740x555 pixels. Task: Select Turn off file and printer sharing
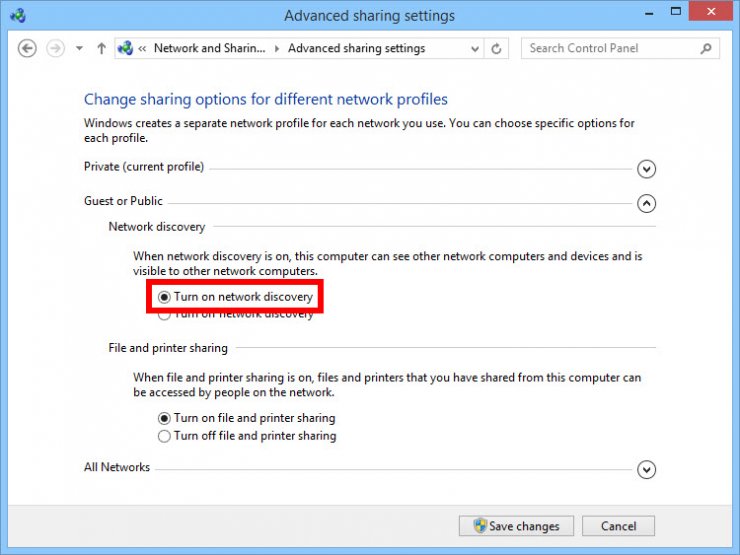click(x=247, y=436)
